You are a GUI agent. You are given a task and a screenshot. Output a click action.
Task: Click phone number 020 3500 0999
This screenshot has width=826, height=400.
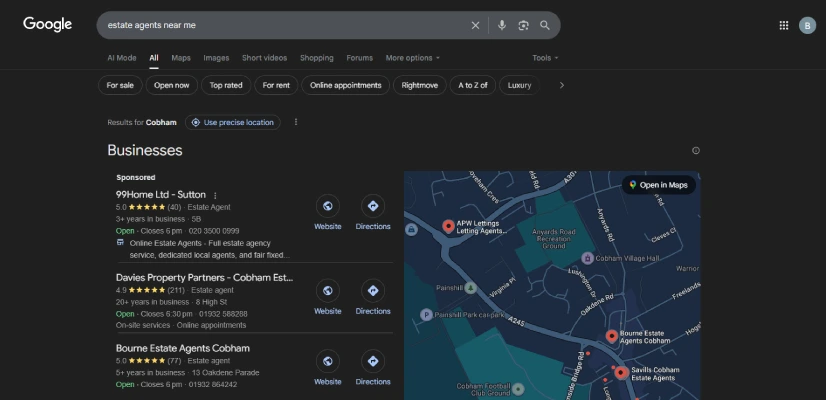[214, 231]
